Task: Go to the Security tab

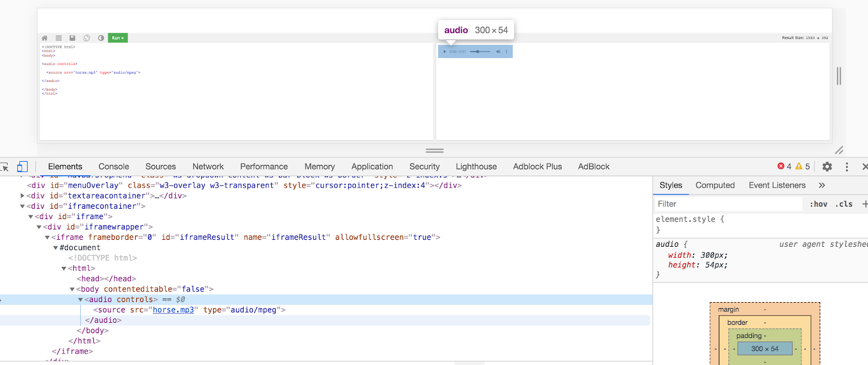Action: pos(425,167)
